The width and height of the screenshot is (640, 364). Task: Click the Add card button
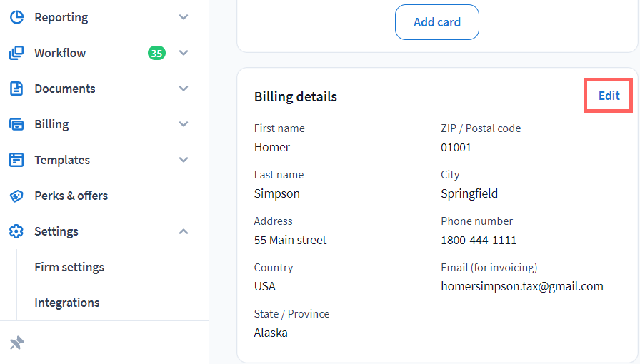[x=437, y=22]
